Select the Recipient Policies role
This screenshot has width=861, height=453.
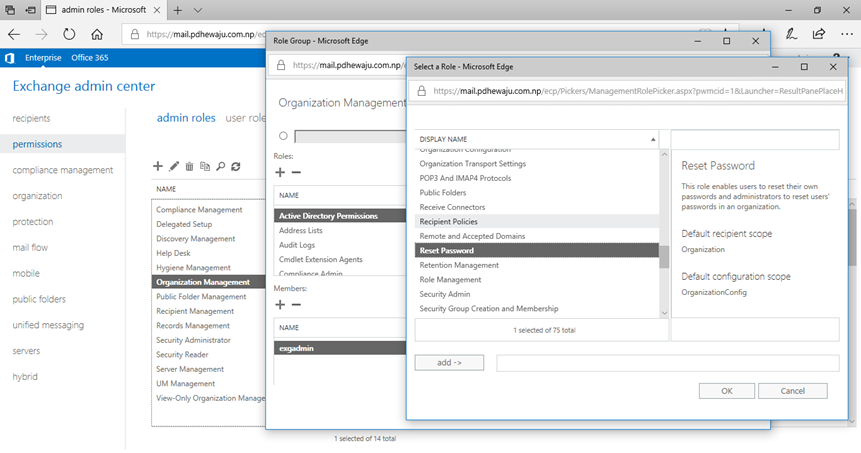pyautogui.click(x=448, y=221)
